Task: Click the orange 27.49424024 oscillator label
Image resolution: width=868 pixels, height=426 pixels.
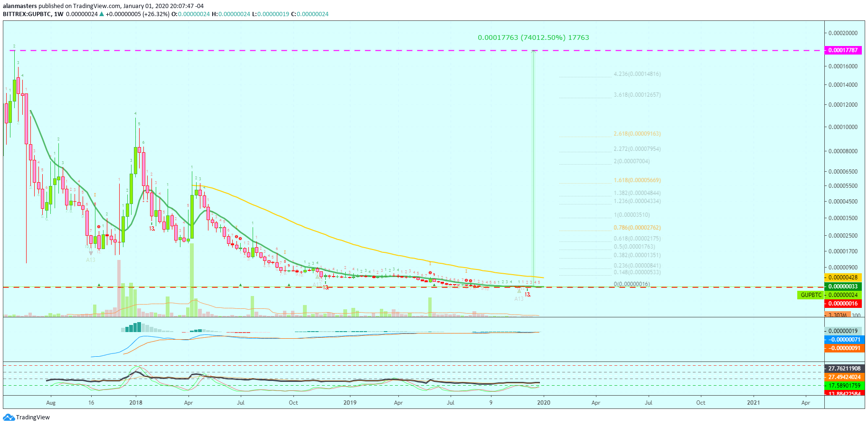Action: click(844, 377)
